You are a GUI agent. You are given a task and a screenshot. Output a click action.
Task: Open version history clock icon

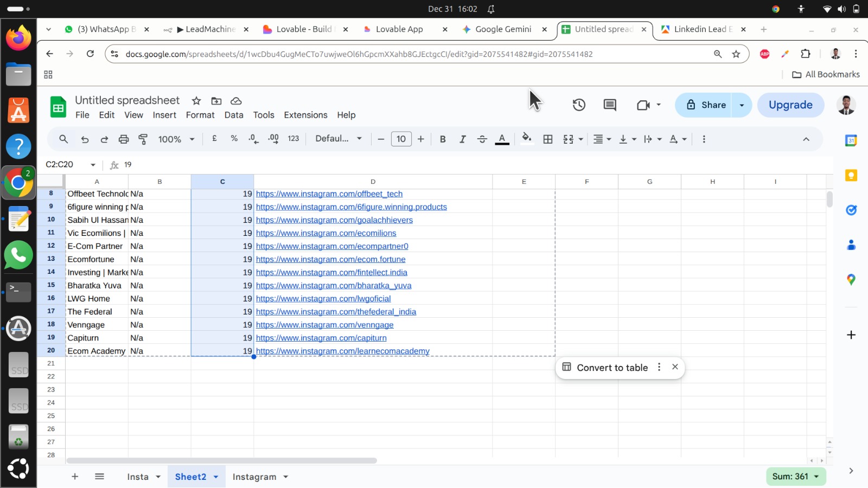[x=579, y=105]
